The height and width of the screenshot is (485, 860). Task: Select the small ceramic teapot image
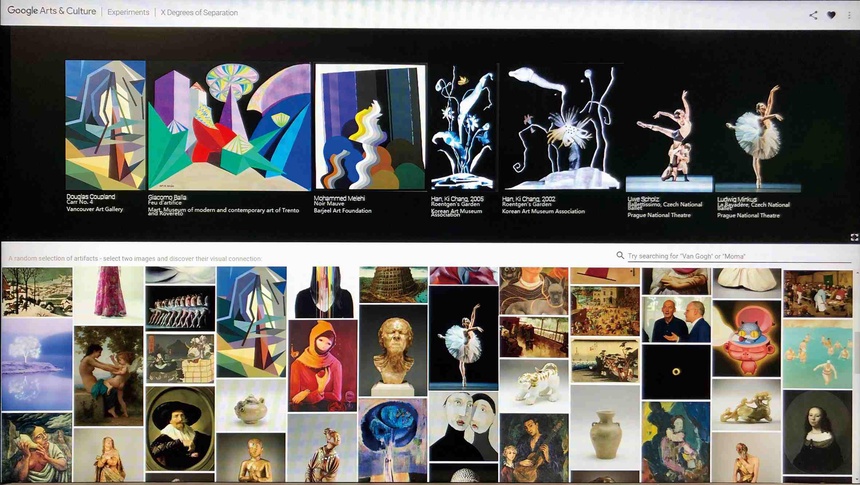[x=251, y=405]
